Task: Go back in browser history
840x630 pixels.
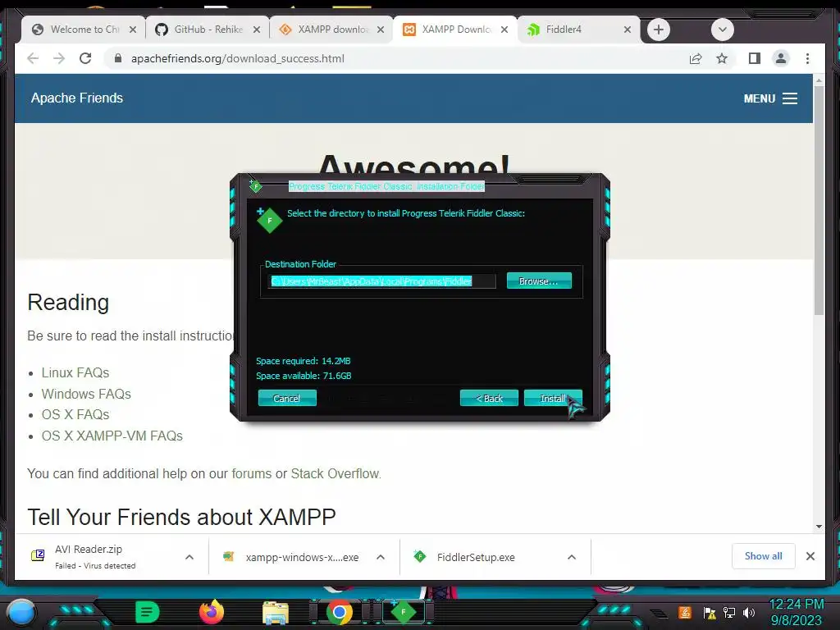Action: click(33, 58)
